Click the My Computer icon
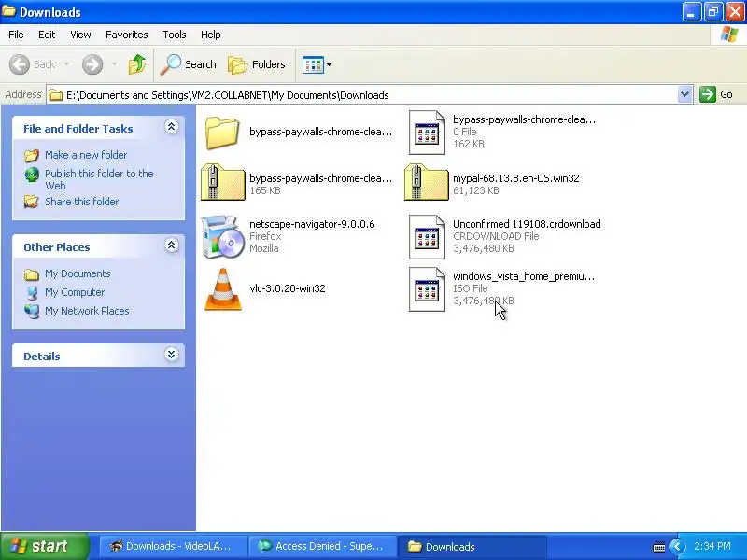The width and height of the screenshot is (747, 560). [32, 292]
